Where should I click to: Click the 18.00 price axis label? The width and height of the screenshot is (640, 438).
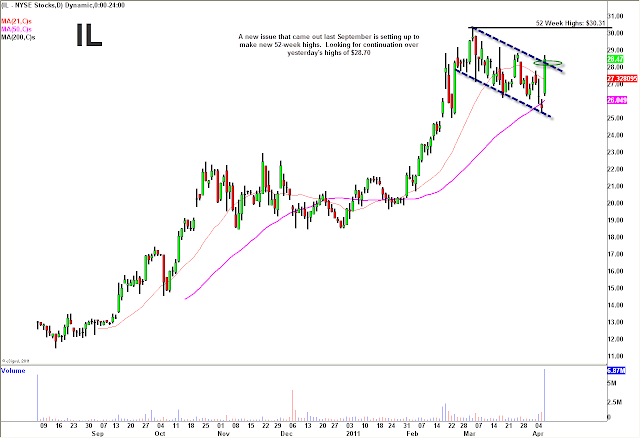pos(616,237)
